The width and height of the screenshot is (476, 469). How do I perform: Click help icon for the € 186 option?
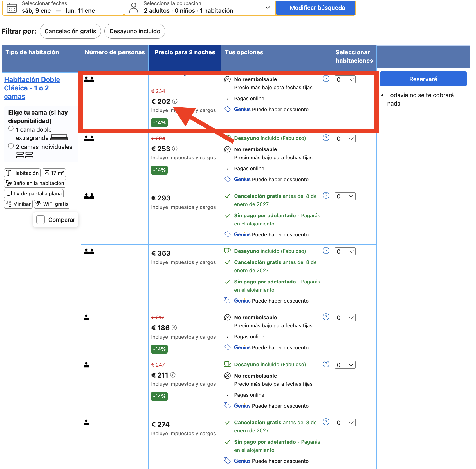click(326, 317)
